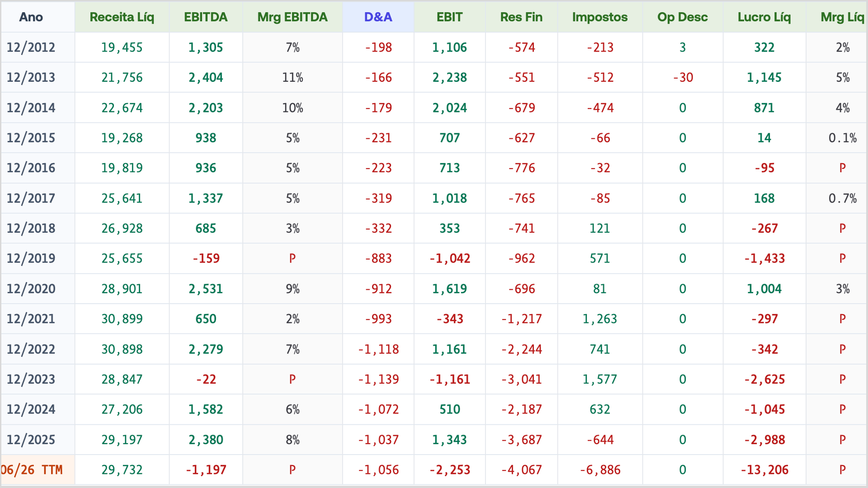Click the 12/2025 year row label
This screenshot has width=868, height=488.
coord(31,440)
